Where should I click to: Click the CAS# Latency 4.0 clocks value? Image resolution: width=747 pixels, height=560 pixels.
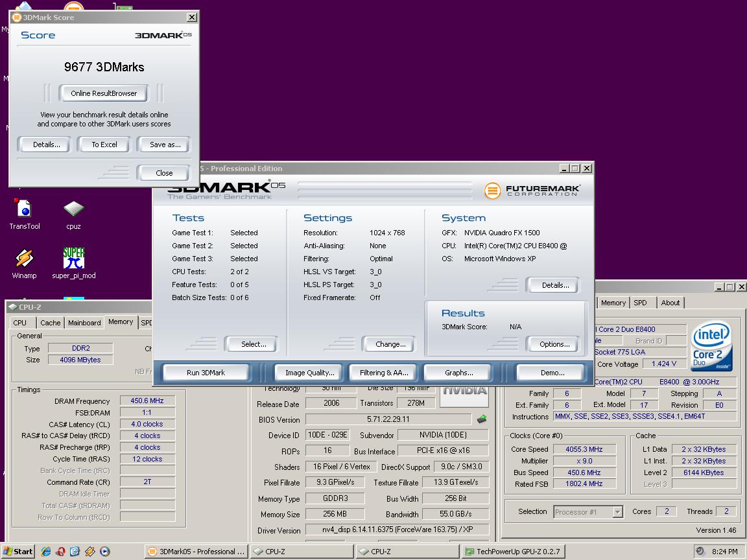pos(147,425)
